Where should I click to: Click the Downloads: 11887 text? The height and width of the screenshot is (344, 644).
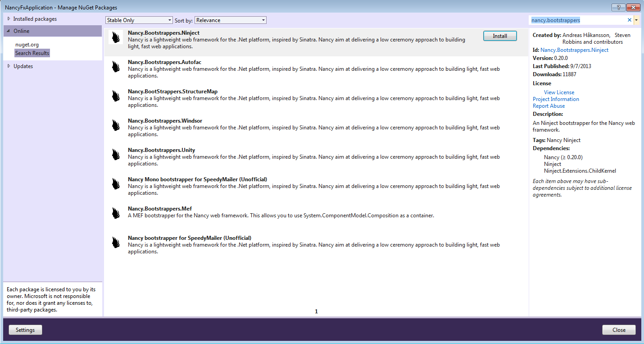(554, 74)
